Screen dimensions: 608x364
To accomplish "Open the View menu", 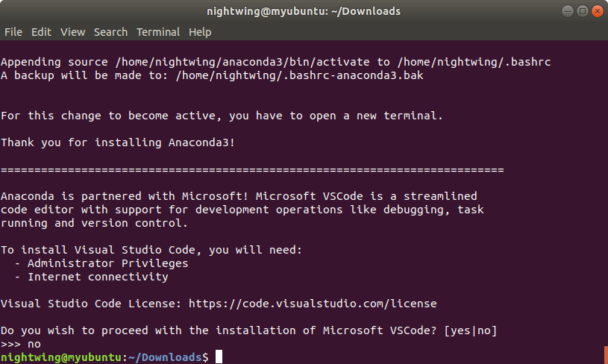I will [x=72, y=32].
